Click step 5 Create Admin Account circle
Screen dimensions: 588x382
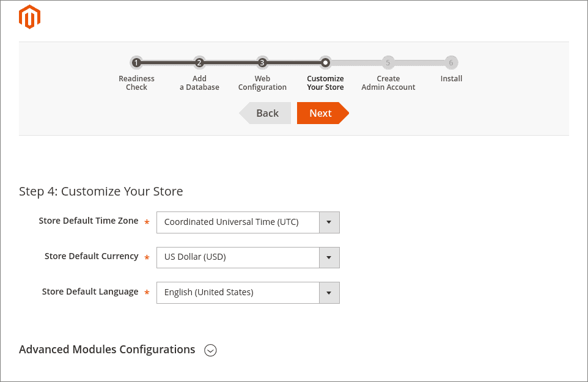388,62
